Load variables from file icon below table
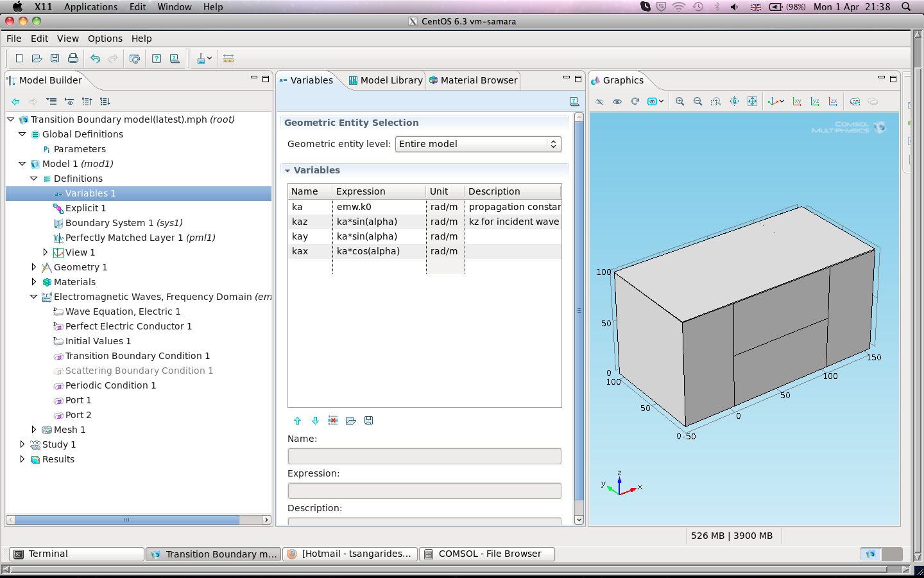Image resolution: width=924 pixels, height=578 pixels. [x=351, y=421]
